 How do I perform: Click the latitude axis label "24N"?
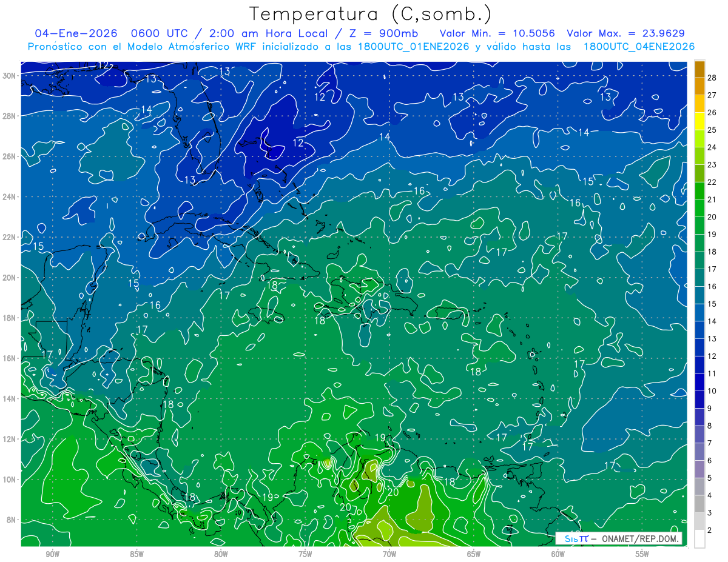click(10, 197)
